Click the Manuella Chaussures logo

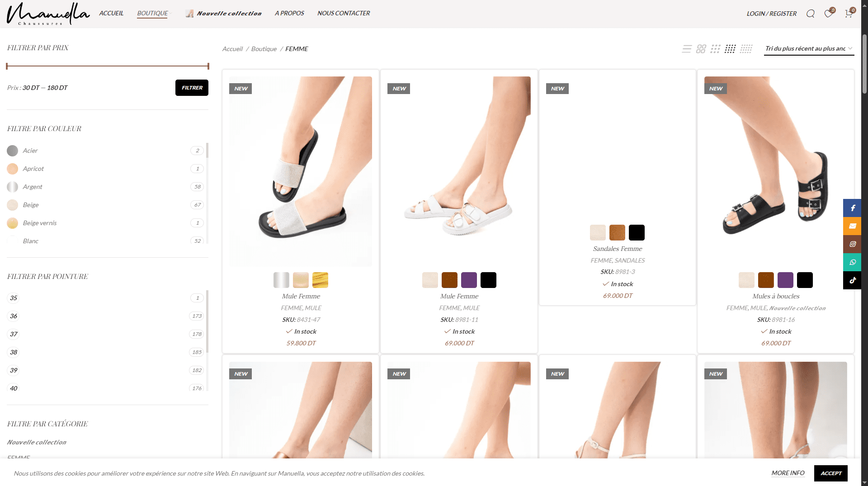[48, 14]
